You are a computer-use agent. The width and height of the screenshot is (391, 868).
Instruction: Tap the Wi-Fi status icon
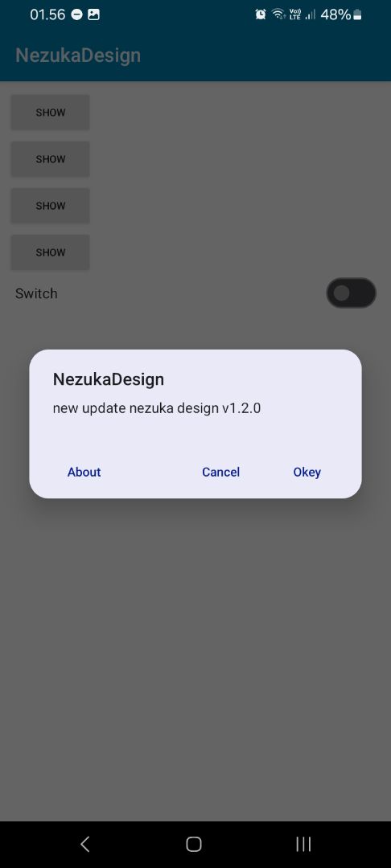278,15
